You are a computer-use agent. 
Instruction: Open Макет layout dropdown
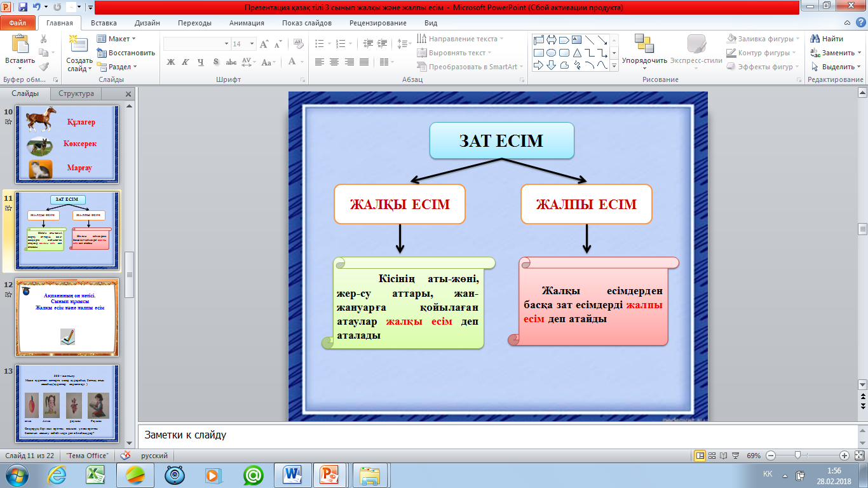pos(116,39)
